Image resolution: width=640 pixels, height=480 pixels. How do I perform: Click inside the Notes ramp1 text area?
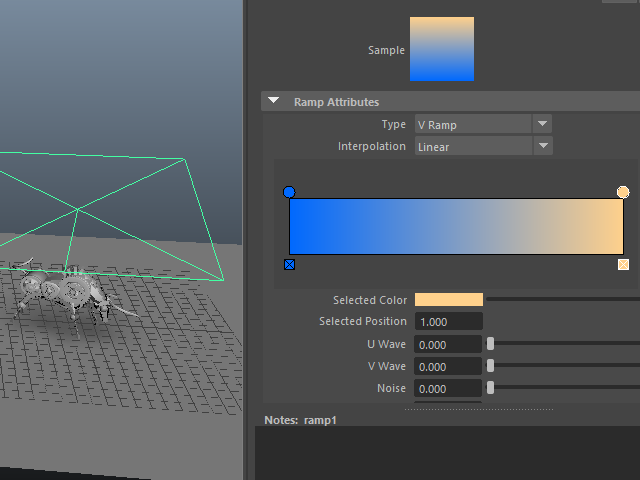tap(447, 453)
